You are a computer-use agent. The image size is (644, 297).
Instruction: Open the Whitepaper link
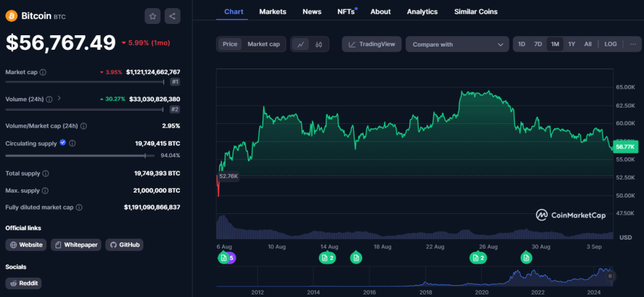[76, 245]
